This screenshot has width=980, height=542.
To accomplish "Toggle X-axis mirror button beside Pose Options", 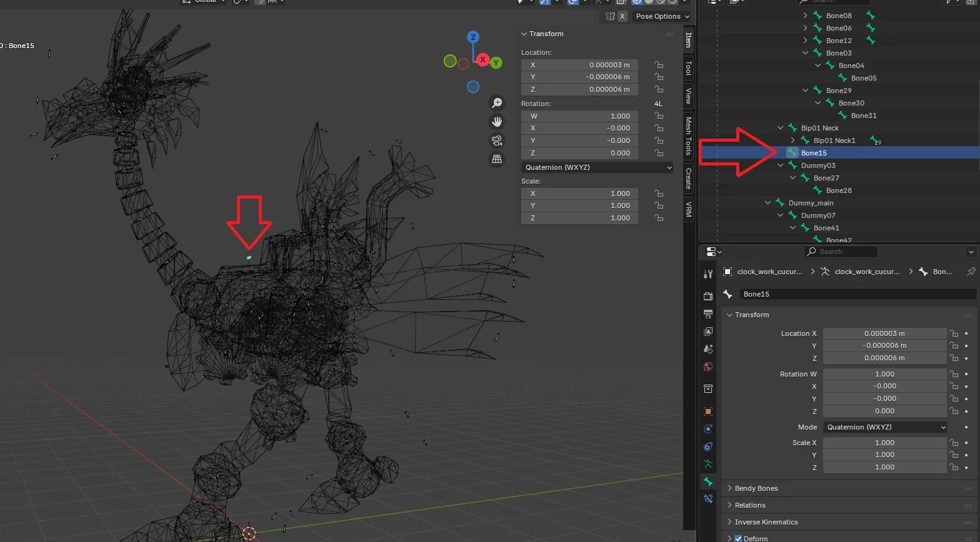I will pos(622,16).
